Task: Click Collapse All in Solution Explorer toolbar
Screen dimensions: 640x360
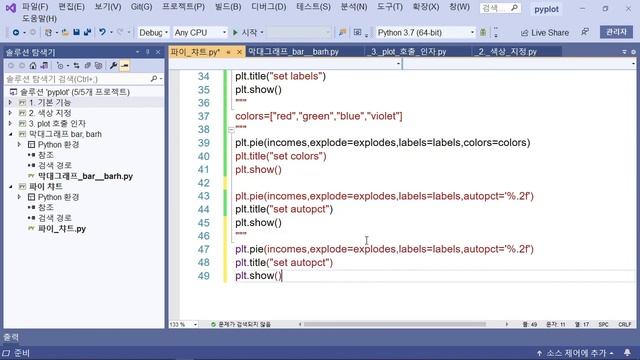Action: (x=87, y=66)
